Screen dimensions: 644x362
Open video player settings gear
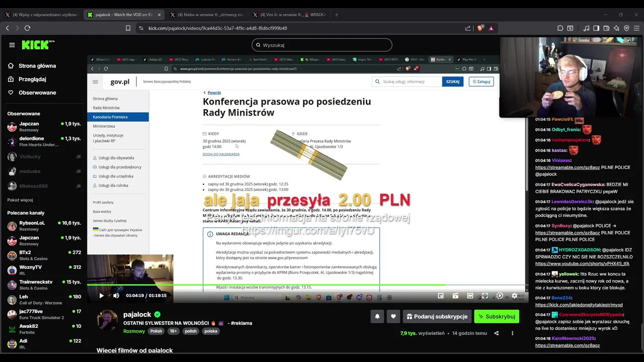(514, 296)
